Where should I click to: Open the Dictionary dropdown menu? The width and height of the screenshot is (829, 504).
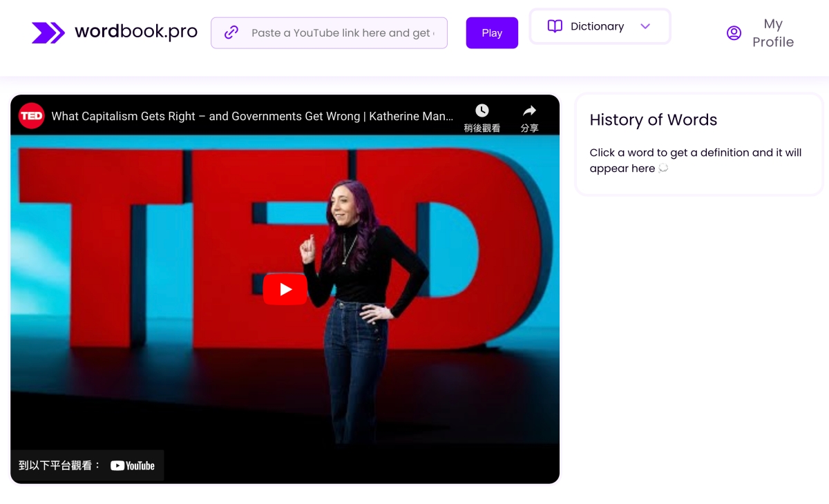600,26
